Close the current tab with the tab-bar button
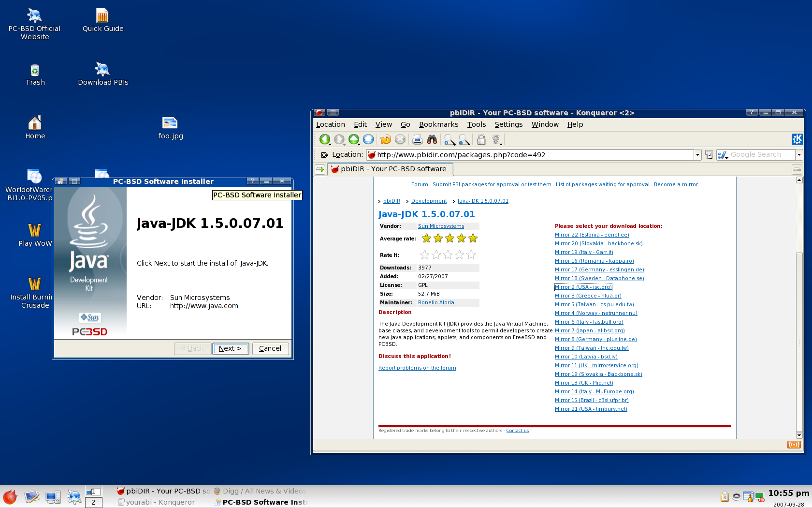The height and width of the screenshot is (508, 812). [x=797, y=169]
